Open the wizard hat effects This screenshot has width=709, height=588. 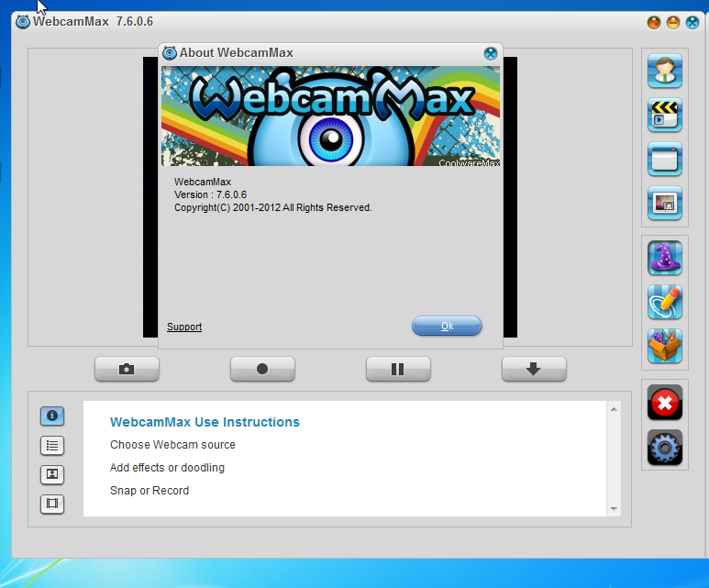coord(665,258)
